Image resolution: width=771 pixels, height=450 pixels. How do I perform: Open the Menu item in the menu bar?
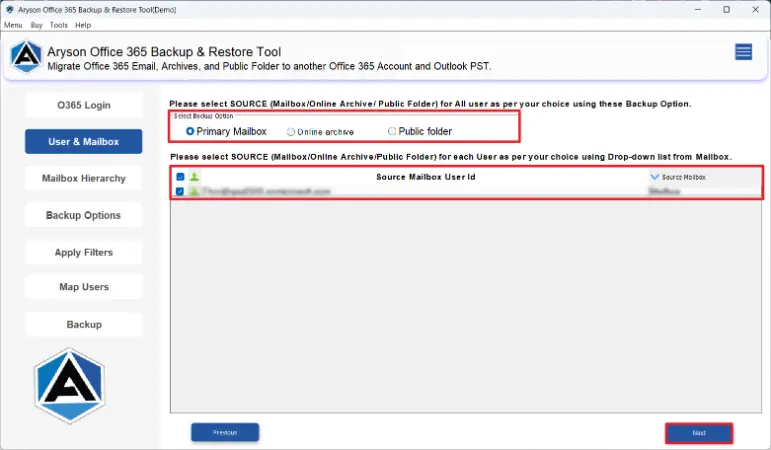[13, 25]
